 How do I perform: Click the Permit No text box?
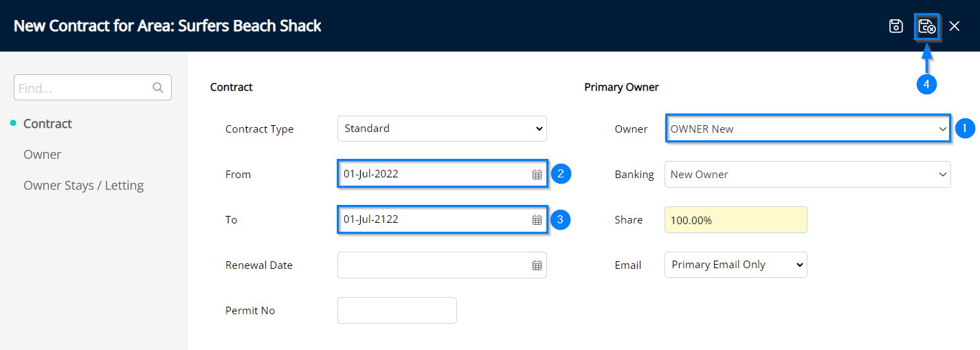point(397,310)
